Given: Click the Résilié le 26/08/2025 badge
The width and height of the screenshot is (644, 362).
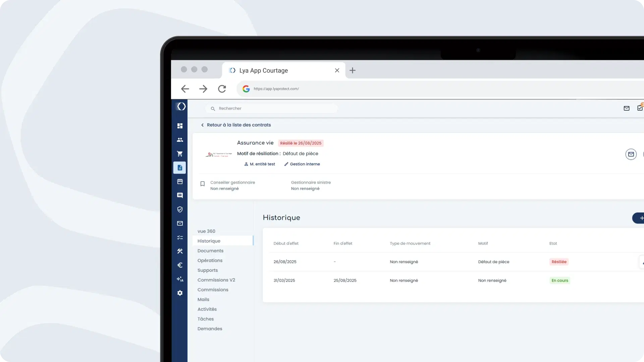Looking at the screenshot, I should pyautogui.click(x=301, y=143).
